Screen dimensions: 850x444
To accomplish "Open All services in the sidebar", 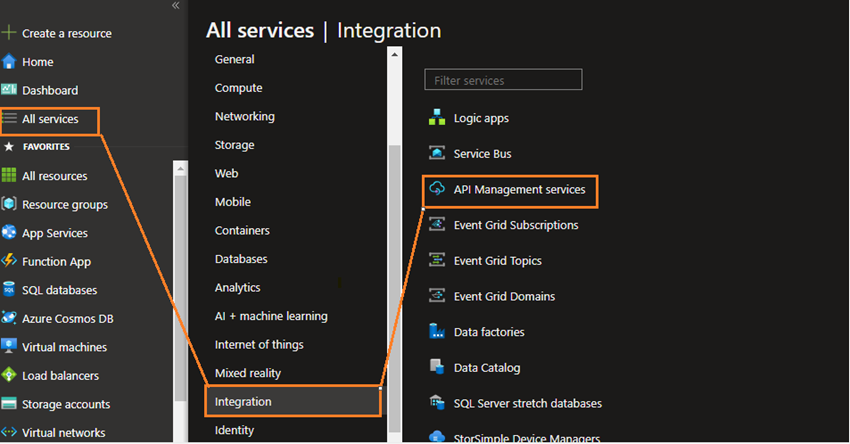I will [50, 119].
